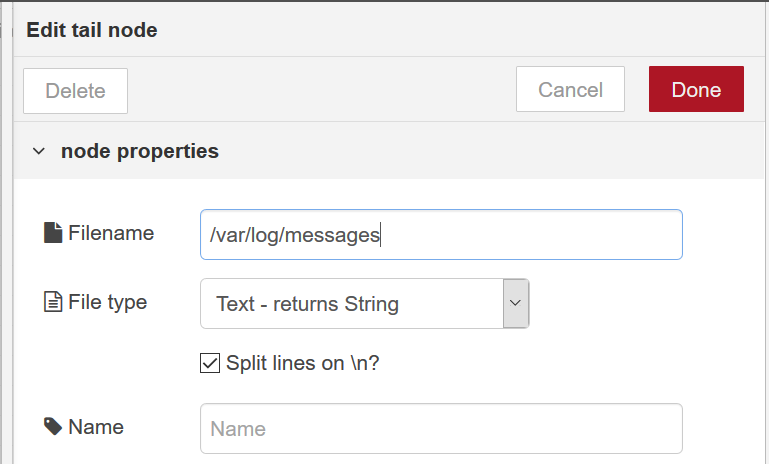Select the 'Text - returns String' combo box
Screen dimensions: 769x464
pos(364,304)
